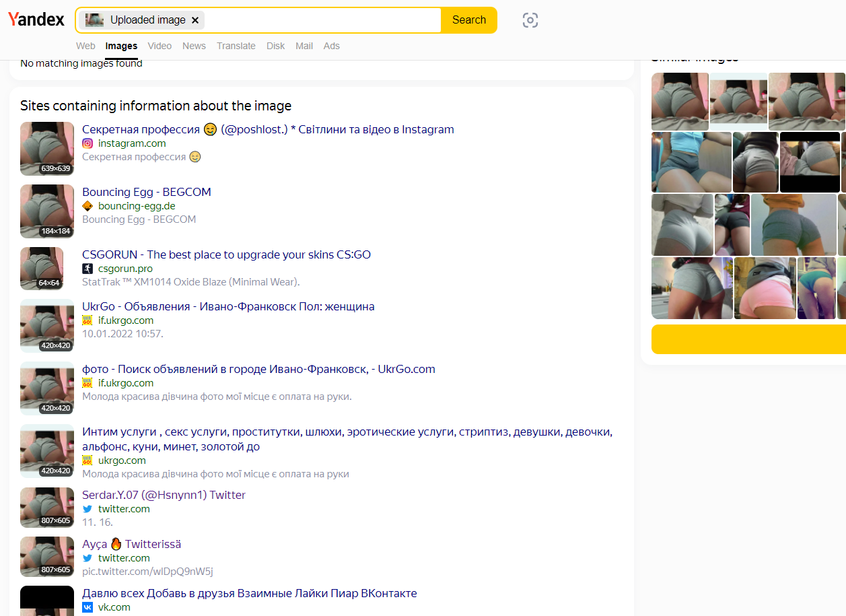Open the Mail tab

point(304,46)
